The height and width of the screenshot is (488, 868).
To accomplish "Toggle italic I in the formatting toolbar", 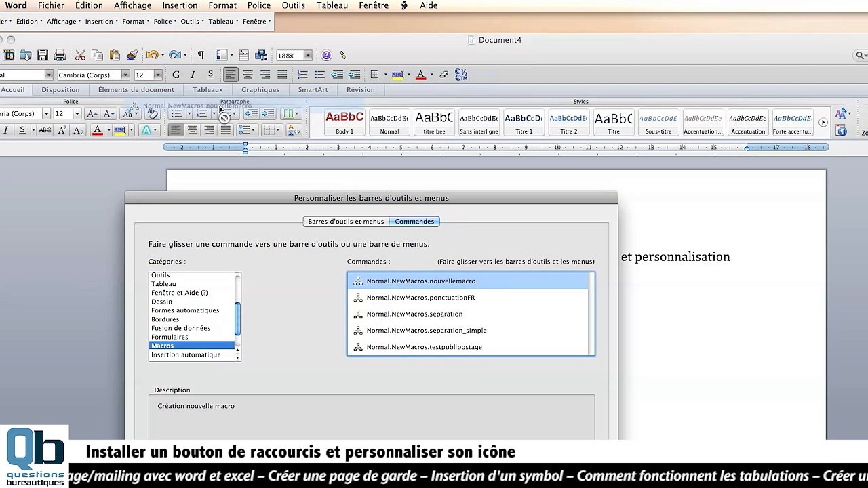I will coord(193,75).
